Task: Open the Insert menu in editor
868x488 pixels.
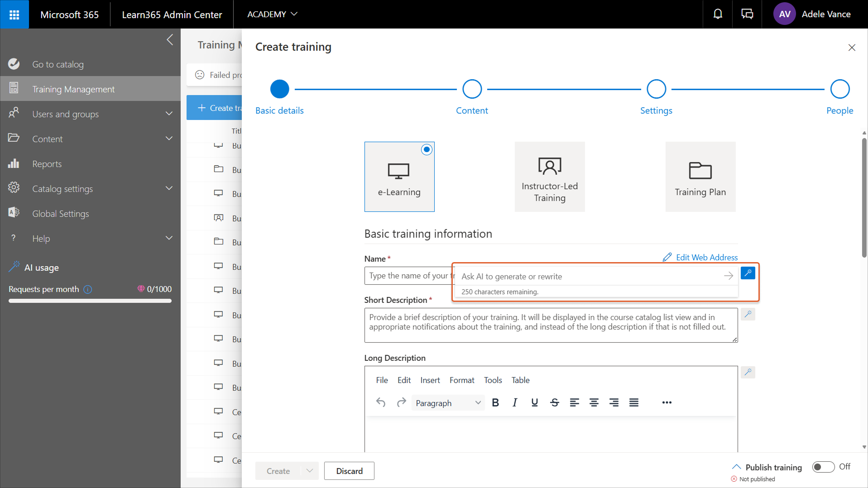Action: pyautogui.click(x=430, y=380)
